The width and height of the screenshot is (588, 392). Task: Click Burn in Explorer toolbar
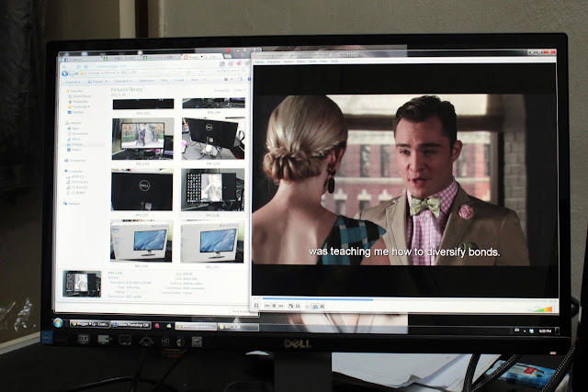[194, 80]
